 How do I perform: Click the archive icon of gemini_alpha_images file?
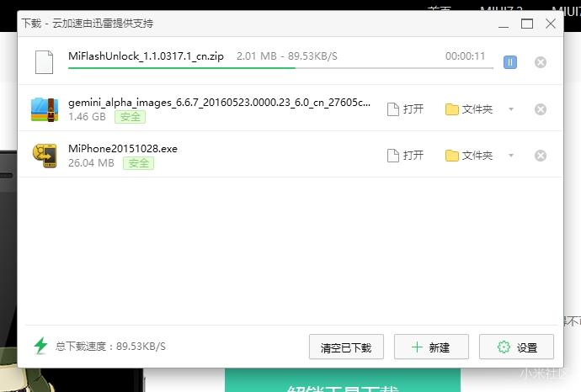pyautogui.click(x=45, y=109)
